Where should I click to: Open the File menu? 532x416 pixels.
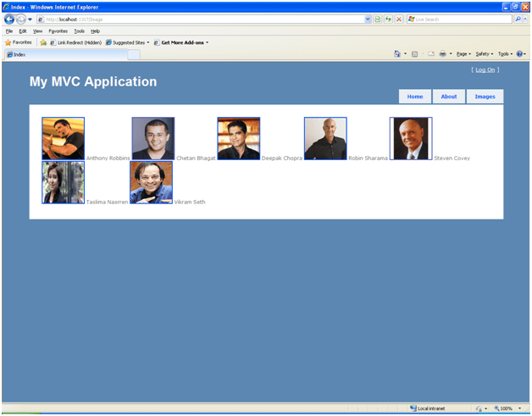click(9, 31)
